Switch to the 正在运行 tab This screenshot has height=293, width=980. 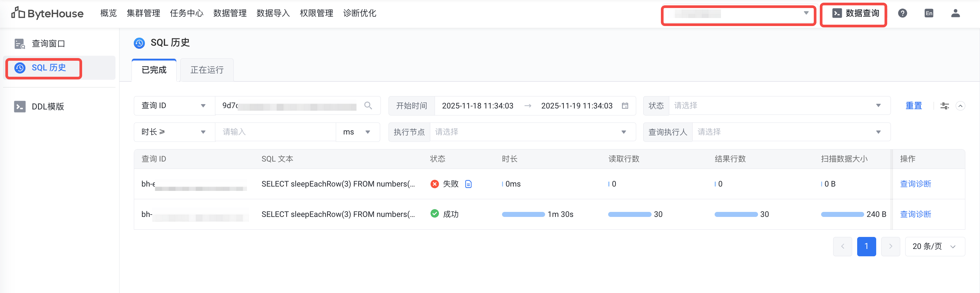click(207, 70)
